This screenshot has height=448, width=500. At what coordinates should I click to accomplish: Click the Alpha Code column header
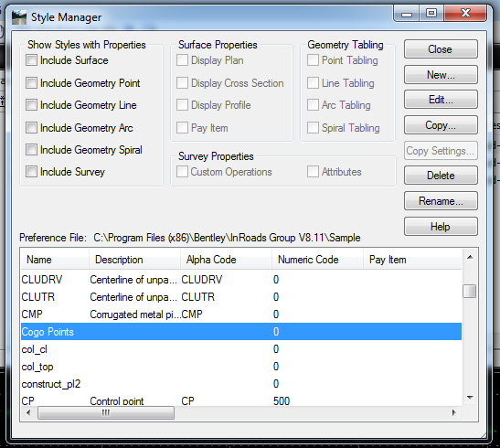226,260
